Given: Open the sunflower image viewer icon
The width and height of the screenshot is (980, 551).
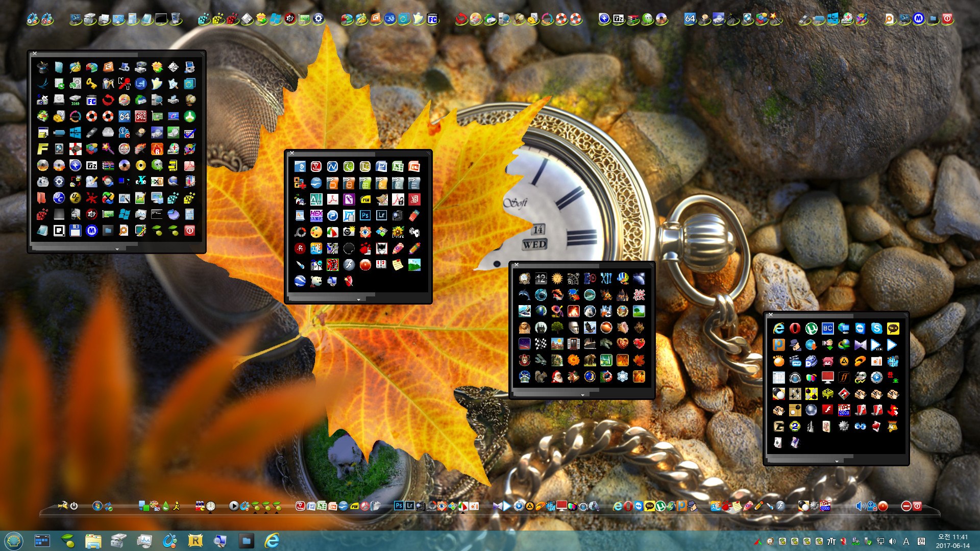Looking at the screenshot, I should [x=398, y=232].
